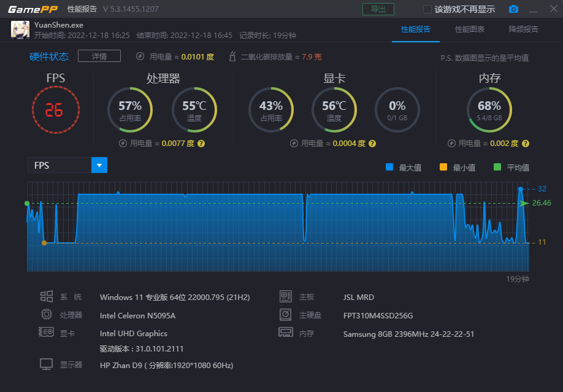Click the lightning icon beside total power usage
The image size is (563, 392).
click(x=140, y=56)
